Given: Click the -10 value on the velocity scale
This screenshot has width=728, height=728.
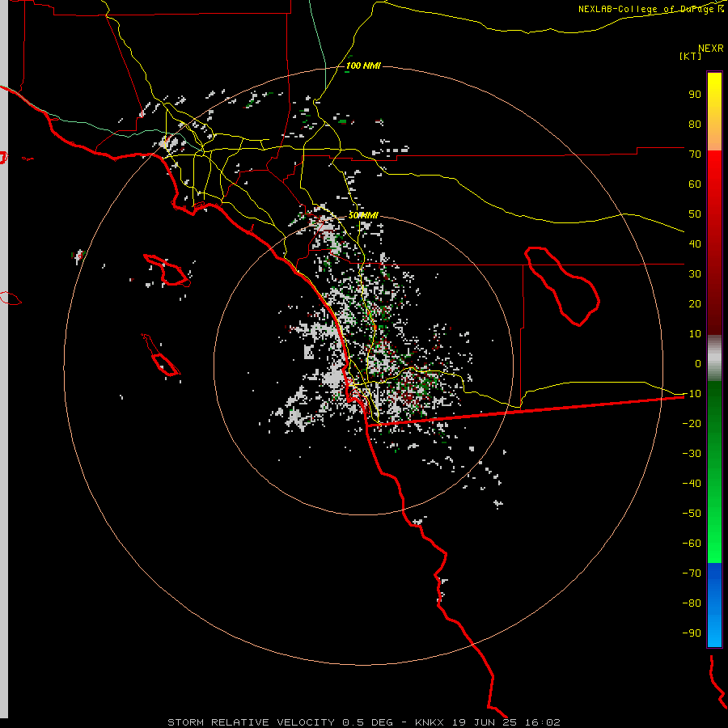Looking at the screenshot, I should (x=692, y=394).
